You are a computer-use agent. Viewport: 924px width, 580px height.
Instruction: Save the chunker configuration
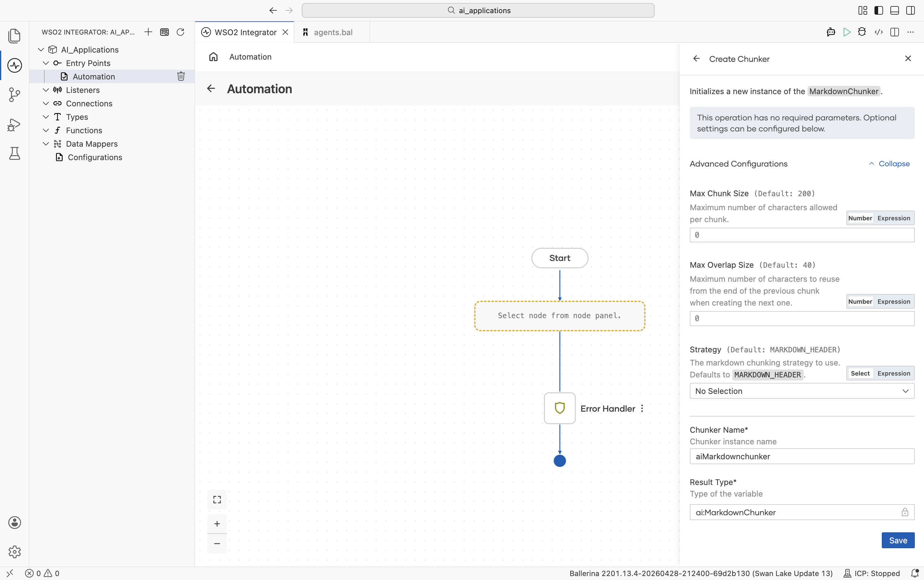click(898, 540)
